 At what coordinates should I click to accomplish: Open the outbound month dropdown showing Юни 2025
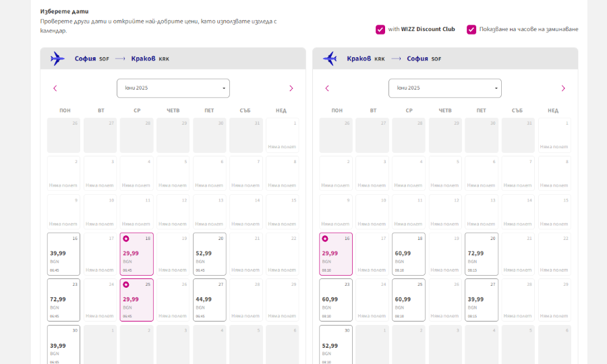[173, 88]
